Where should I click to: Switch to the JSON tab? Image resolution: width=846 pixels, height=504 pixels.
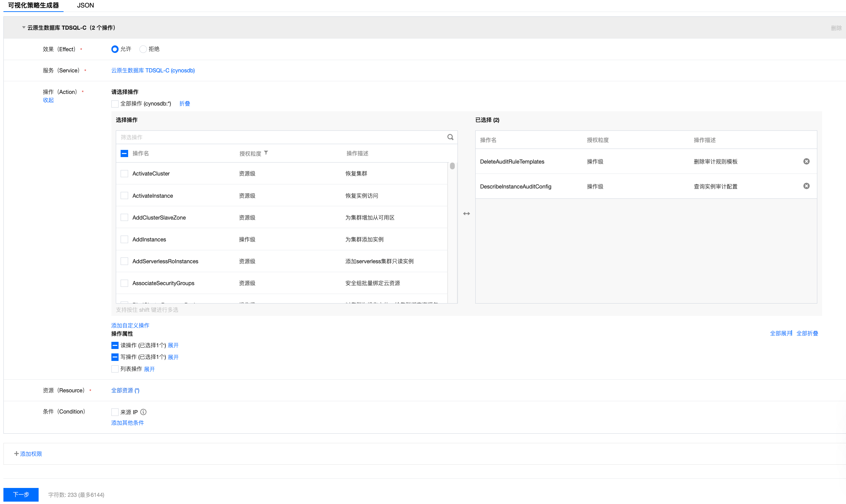point(85,5)
